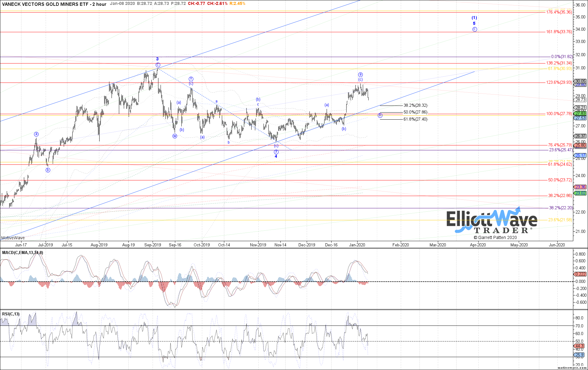
Task: Click the '26.37' price axis tag
Action: [x=580, y=136]
